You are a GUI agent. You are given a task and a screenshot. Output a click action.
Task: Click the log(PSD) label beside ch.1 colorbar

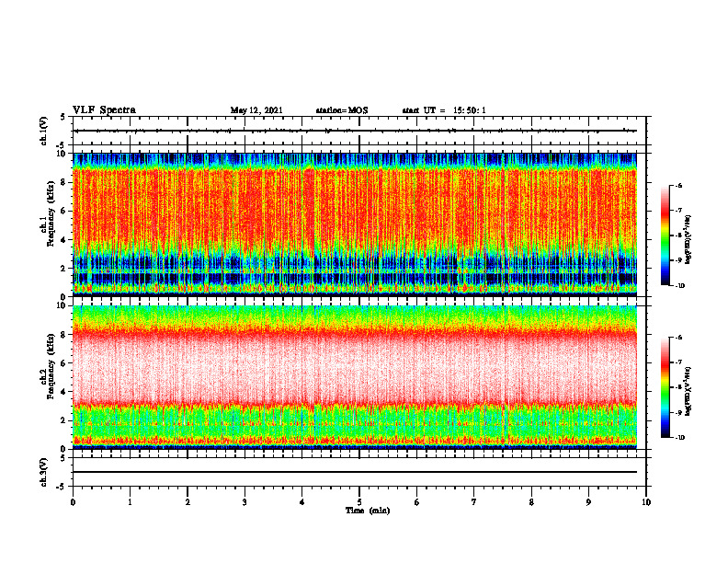688,240
